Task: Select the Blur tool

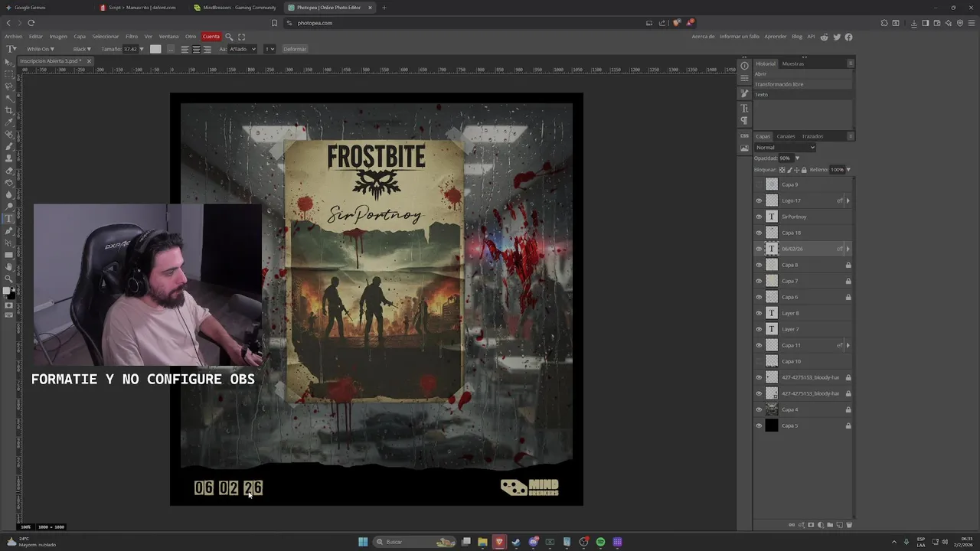Action: click(x=8, y=194)
